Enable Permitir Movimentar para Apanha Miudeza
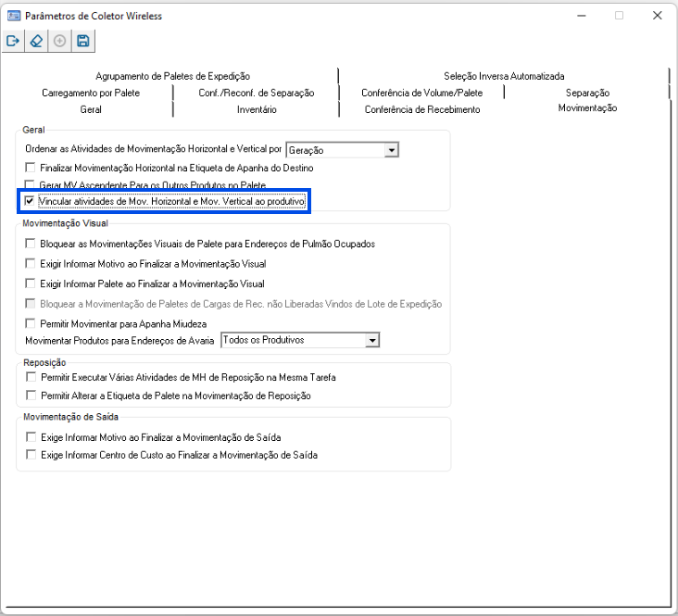This screenshot has width=678, height=616. (30, 323)
